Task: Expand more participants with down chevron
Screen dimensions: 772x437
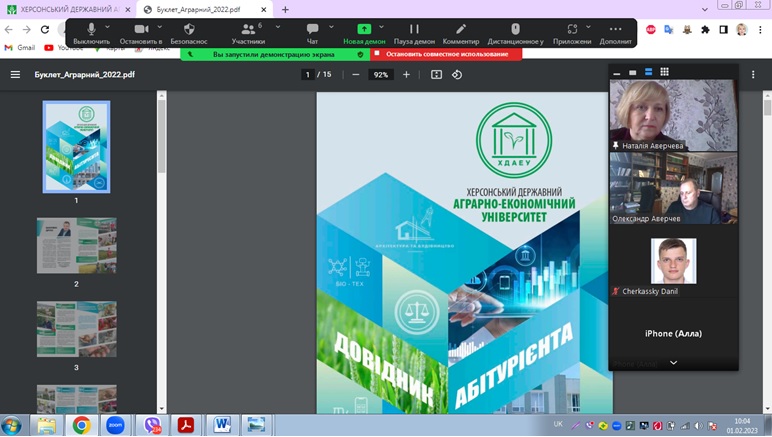Action: point(674,363)
